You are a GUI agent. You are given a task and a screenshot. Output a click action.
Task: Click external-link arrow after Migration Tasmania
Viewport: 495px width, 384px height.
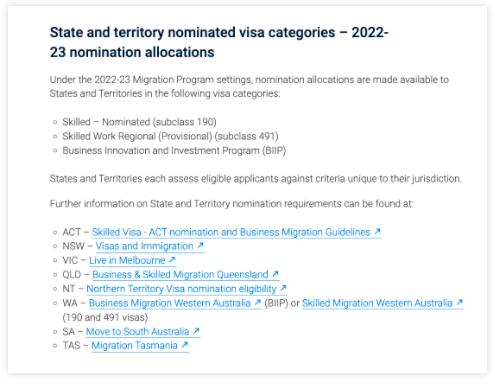click(x=185, y=345)
